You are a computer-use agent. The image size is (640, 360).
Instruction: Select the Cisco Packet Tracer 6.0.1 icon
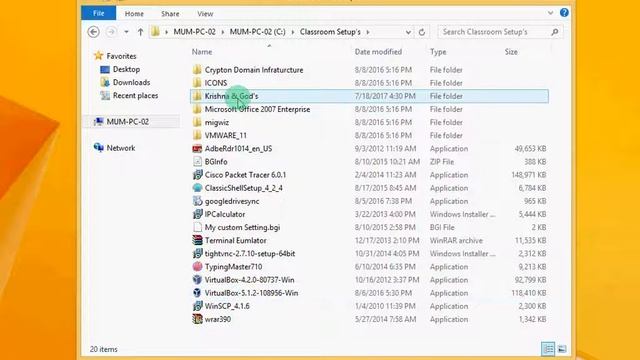197,175
